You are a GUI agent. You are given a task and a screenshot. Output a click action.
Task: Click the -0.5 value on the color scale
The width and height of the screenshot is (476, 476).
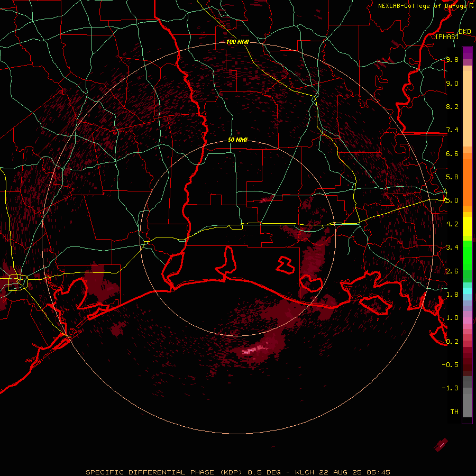(450, 365)
